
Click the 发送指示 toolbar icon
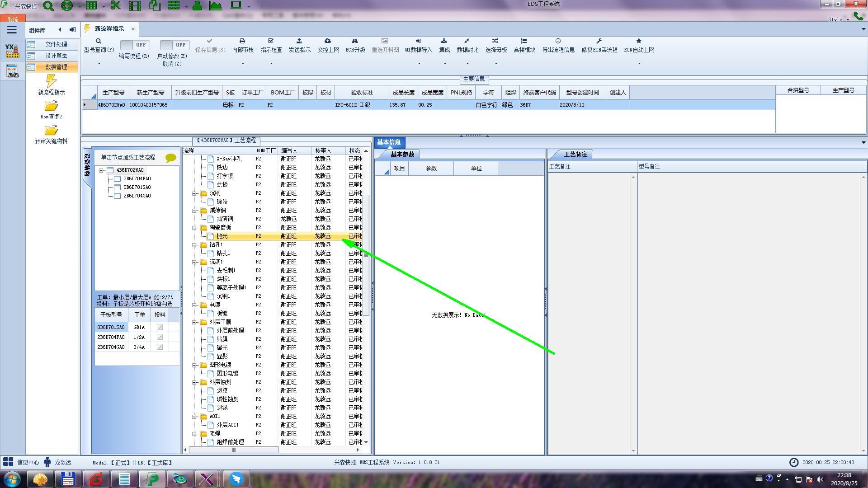(x=299, y=41)
